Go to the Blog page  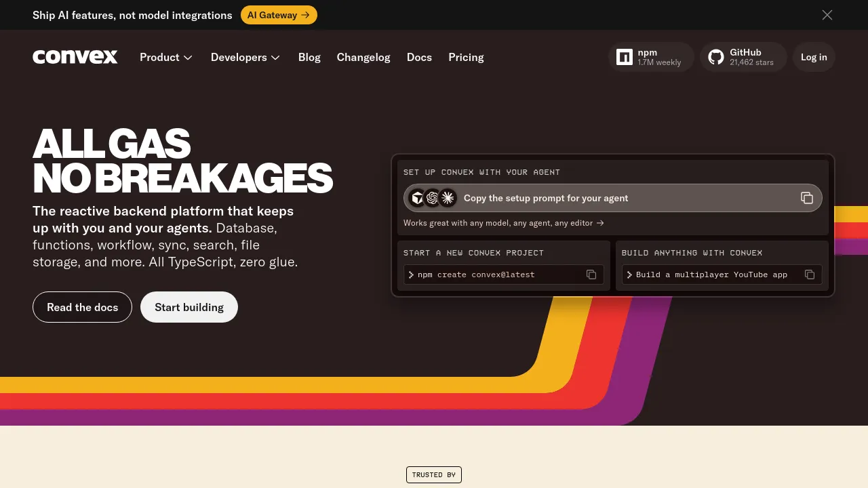[x=309, y=58]
